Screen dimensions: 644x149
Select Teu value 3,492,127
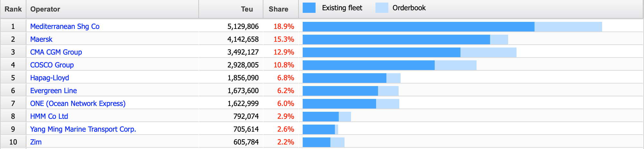click(x=243, y=52)
